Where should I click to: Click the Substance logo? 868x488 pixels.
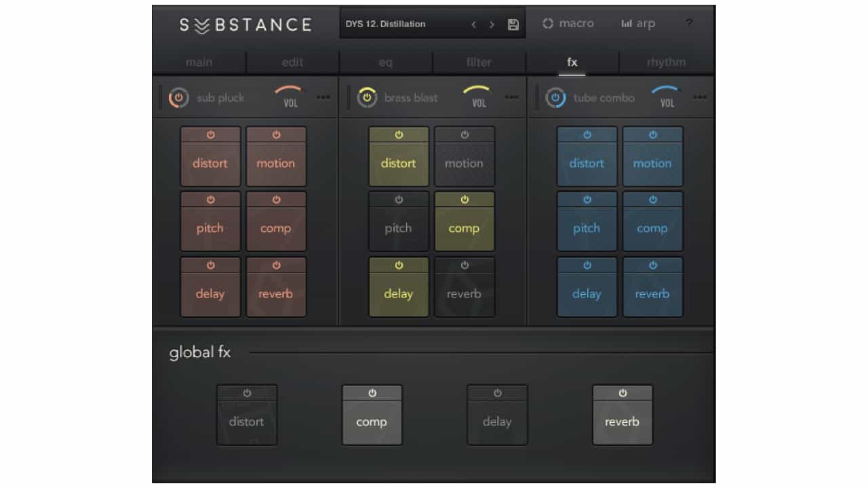[245, 24]
